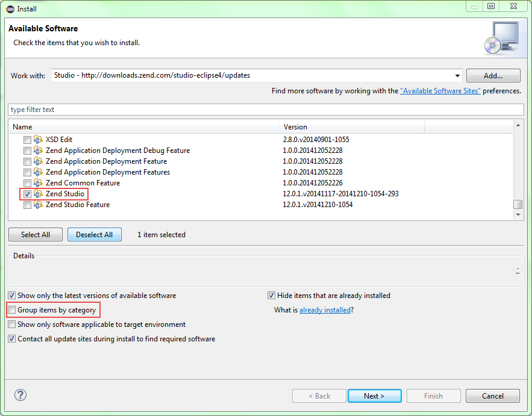The image size is (532, 416).
Task: Check the Zend Application Deployment Feature checkbox
Action: [27, 161]
